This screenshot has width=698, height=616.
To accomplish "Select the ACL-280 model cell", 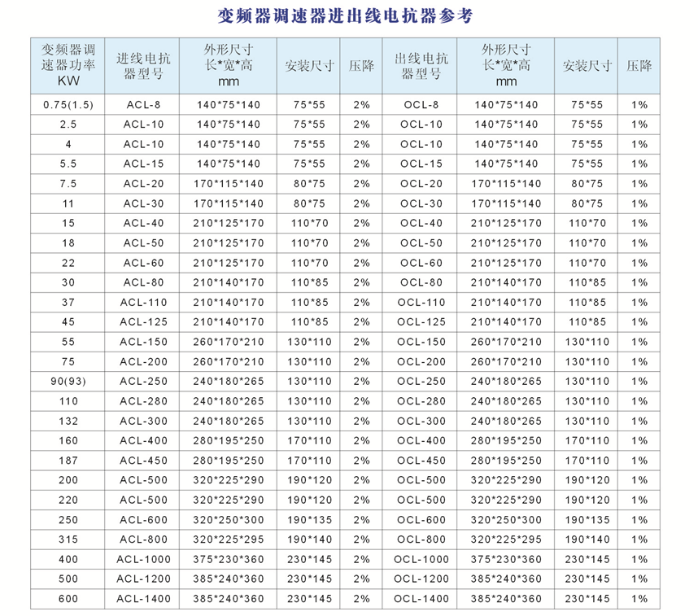I will (x=143, y=401).
